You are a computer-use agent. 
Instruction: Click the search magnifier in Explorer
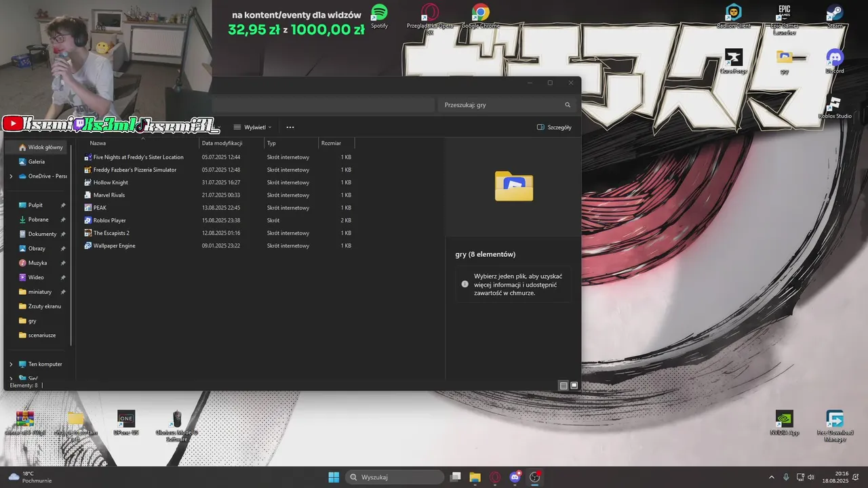click(568, 105)
